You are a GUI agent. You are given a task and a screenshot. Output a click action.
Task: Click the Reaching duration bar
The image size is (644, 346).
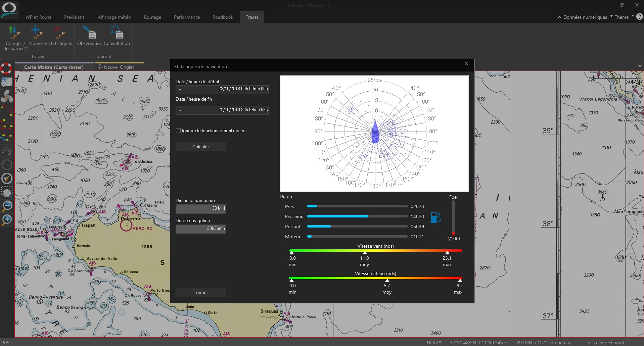357,216
